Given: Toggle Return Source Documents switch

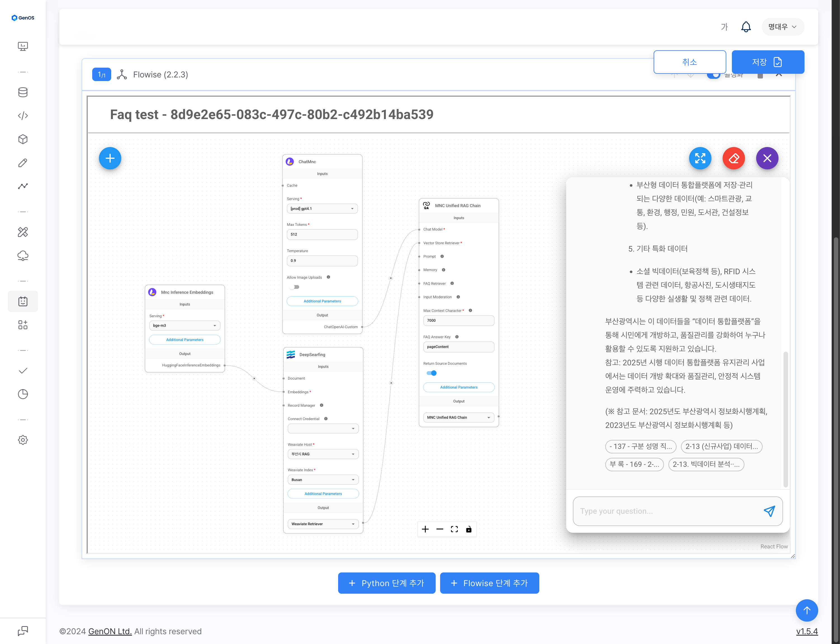Looking at the screenshot, I should click(431, 373).
